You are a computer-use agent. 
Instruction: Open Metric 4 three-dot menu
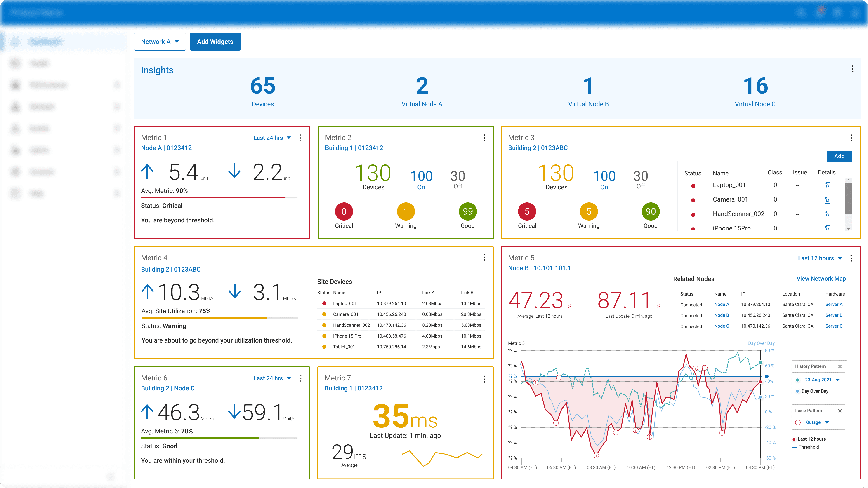(x=484, y=258)
